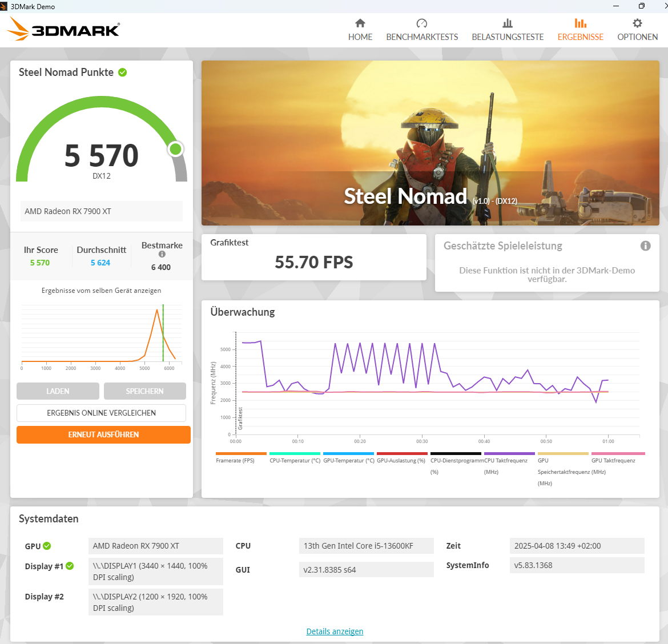Switch to BENCHMARKTESTS tab

(x=422, y=30)
